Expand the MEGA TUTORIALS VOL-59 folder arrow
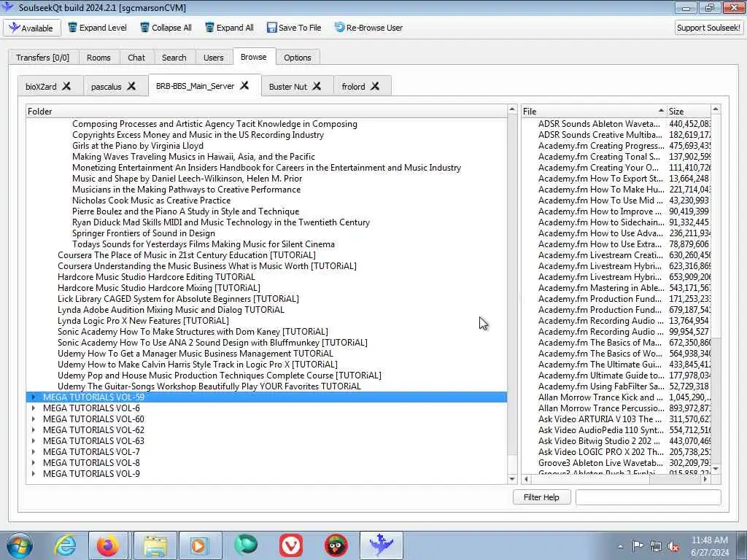The width and height of the screenshot is (747, 560). point(34,397)
